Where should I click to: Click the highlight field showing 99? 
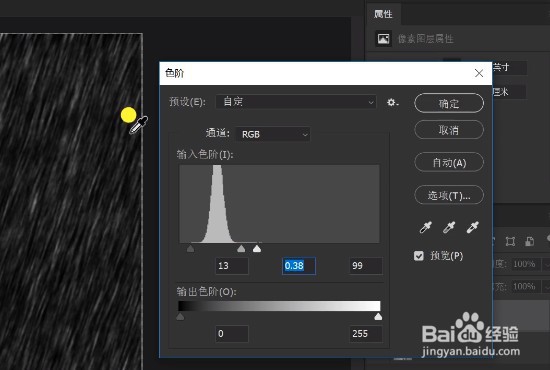tap(366, 266)
